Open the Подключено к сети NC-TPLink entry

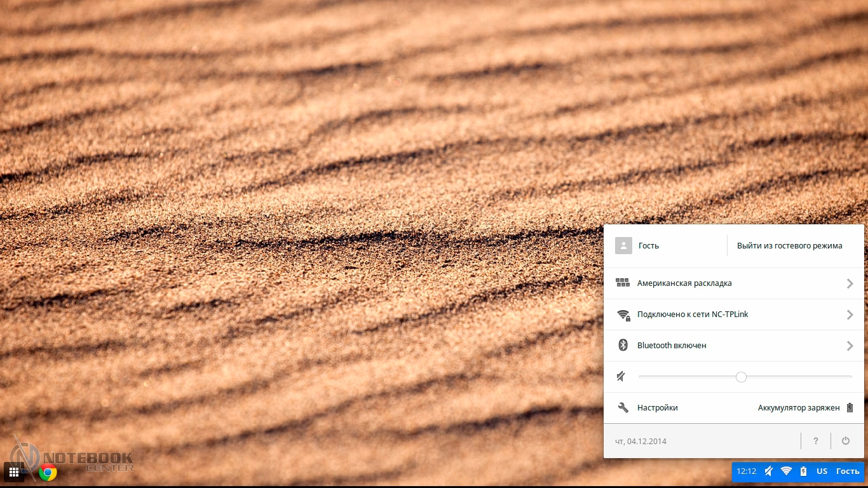click(x=693, y=315)
